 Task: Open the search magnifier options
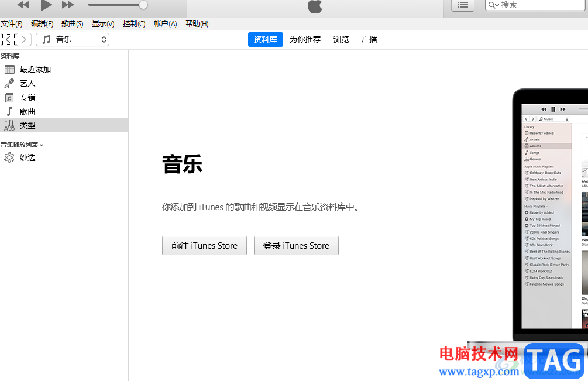click(493, 5)
